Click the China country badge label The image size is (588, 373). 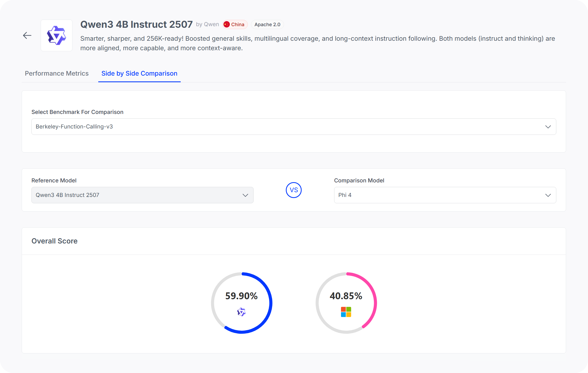point(238,25)
